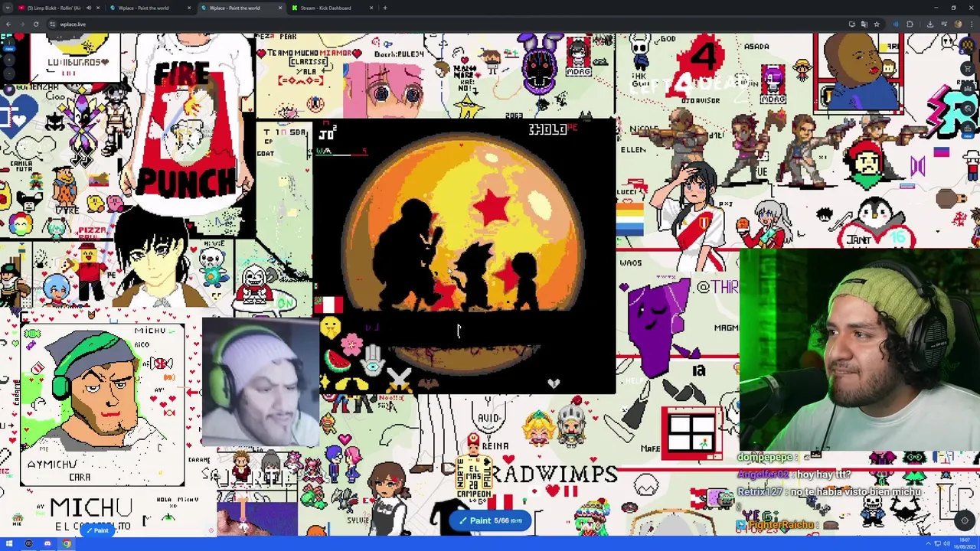980x551 pixels.
Task: Open the Chrome three-dot menu
Action: [972, 24]
